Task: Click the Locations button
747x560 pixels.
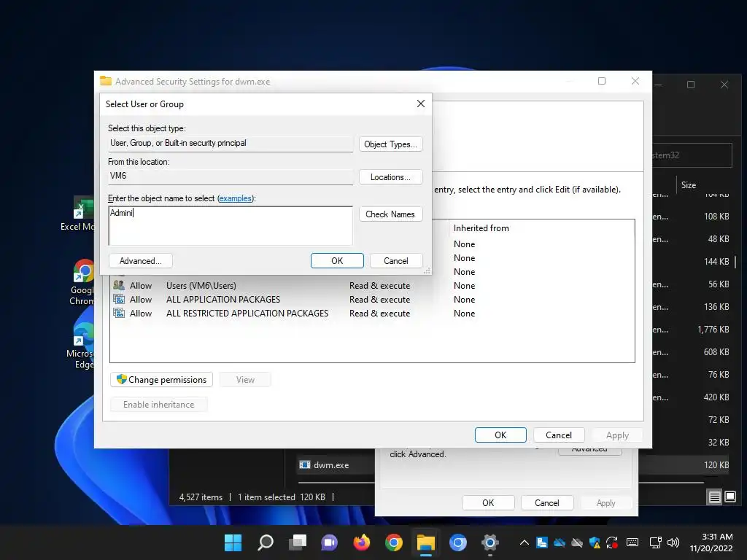Action: (x=391, y=177)
